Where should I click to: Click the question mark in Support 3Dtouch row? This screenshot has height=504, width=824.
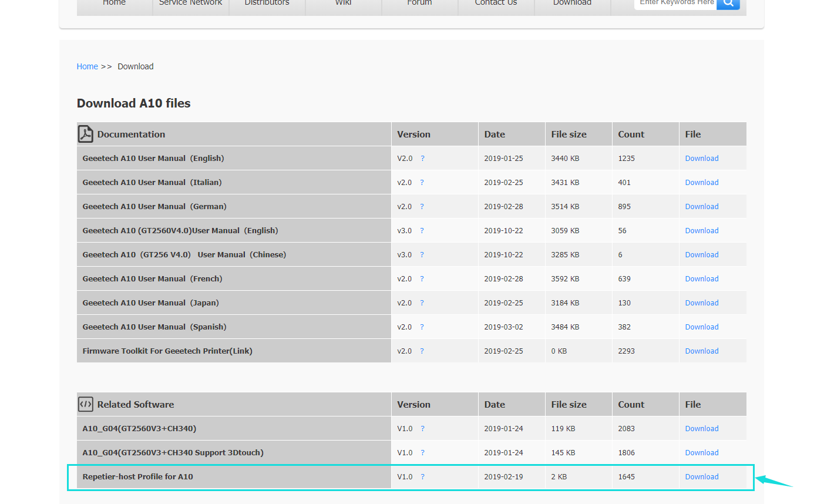(422, 453)
